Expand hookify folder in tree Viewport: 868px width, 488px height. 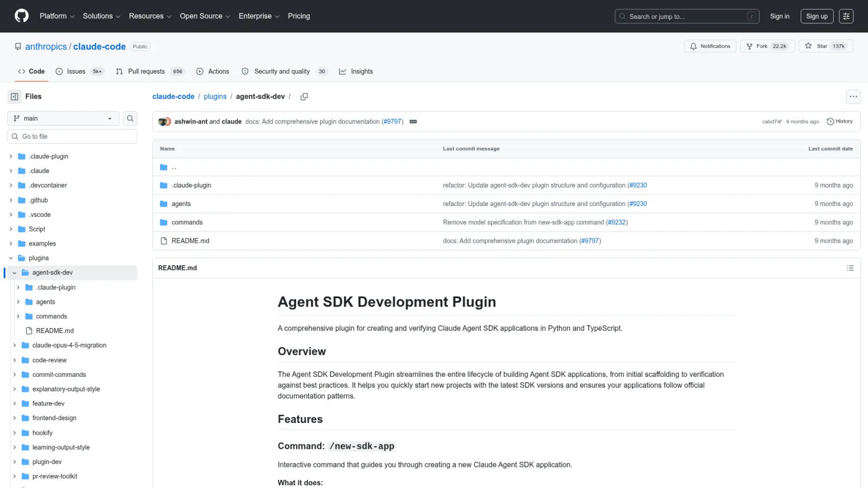point(15,433)
